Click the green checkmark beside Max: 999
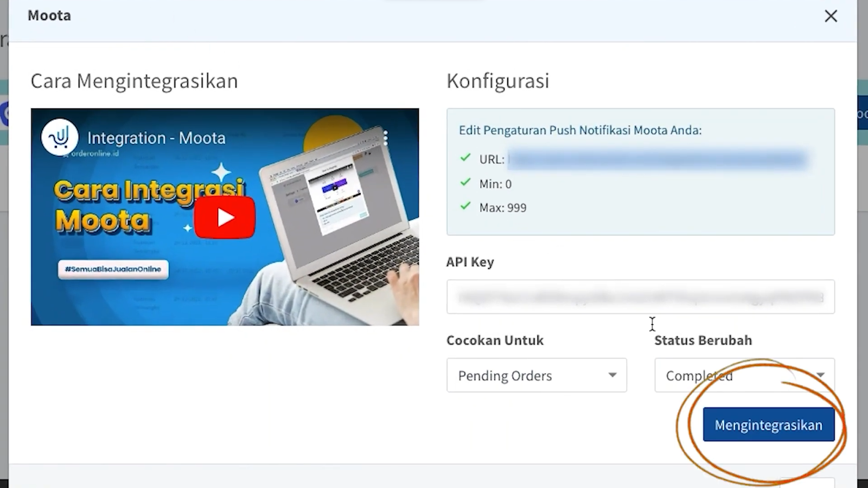Image resolution: width=868 pixels, height=488 pixels. (465, 206)
